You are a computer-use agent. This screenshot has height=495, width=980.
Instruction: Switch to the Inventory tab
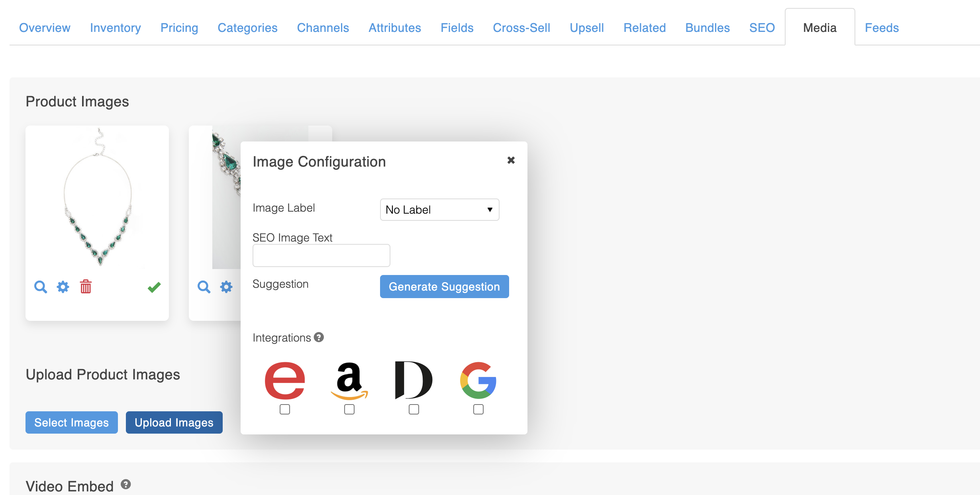coord(116,28)
